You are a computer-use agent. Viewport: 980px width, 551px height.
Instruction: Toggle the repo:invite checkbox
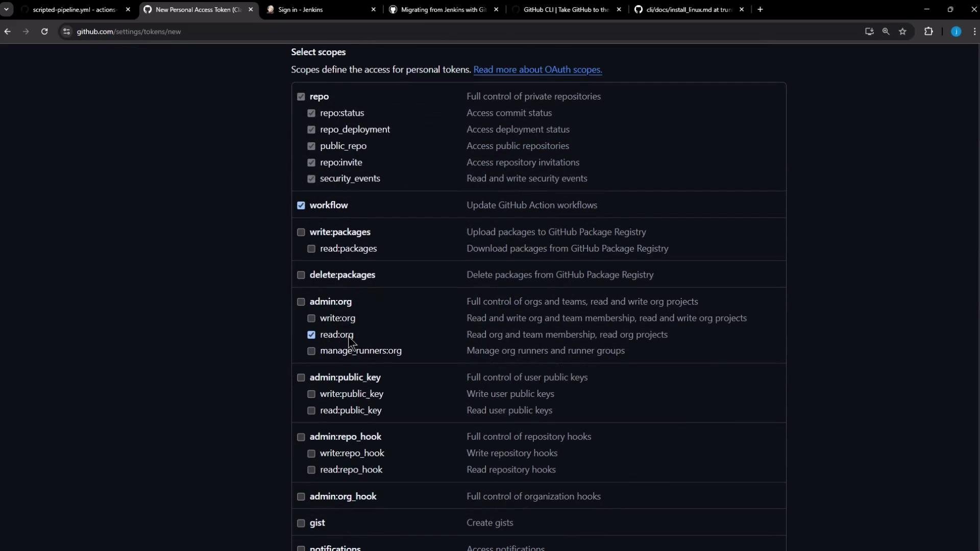click(x=311, y=163)
